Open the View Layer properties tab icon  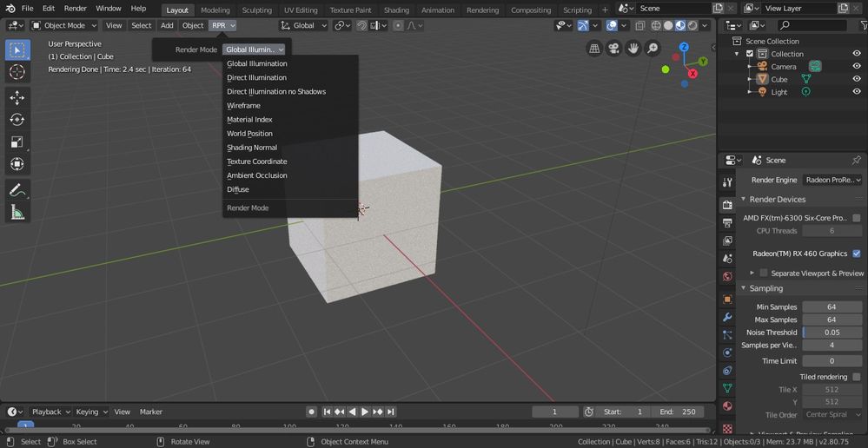tap(727, 240)
